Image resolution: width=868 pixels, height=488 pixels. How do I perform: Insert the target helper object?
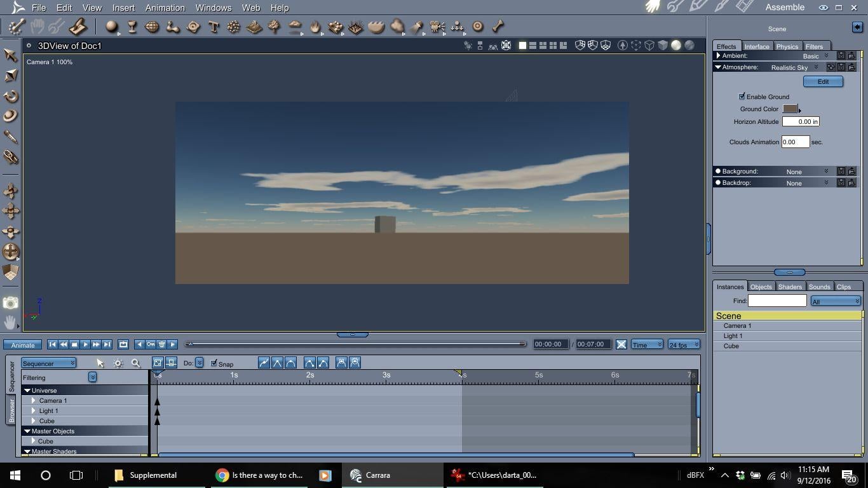[x=478, y=27]
